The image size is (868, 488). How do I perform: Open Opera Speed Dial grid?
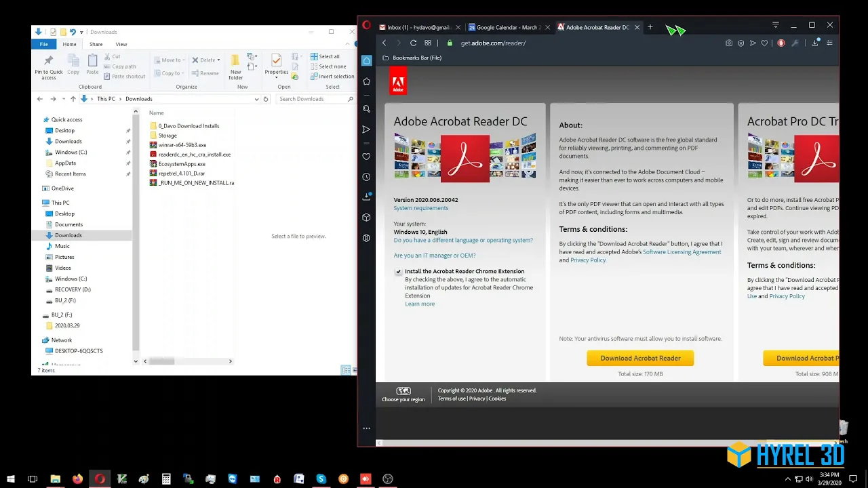click(428, 43)
